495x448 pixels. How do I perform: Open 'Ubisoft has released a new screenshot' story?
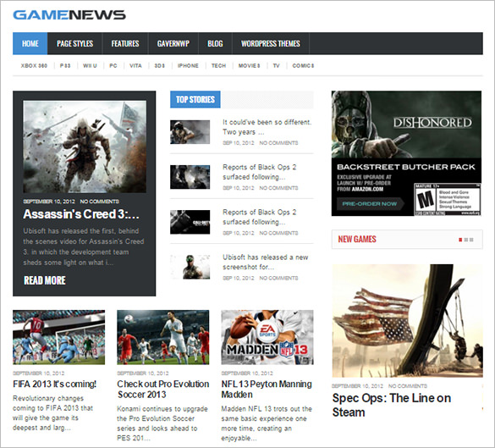[266, 263]
